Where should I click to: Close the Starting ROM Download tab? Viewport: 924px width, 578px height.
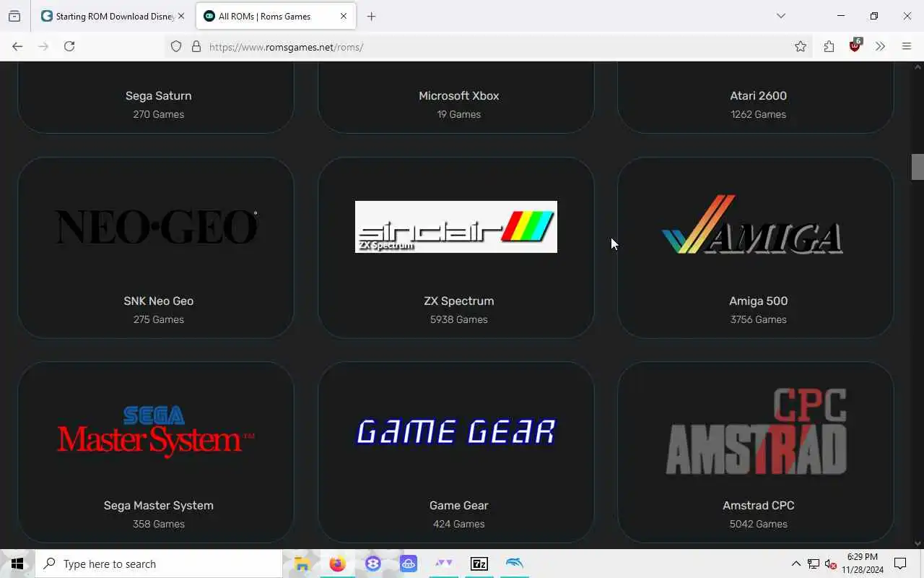(x=180, y=16)
